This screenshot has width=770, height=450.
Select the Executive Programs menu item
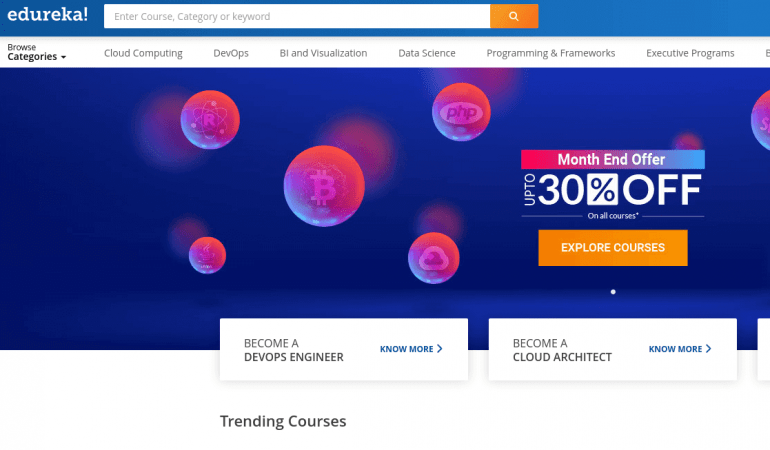tap(689, 53)
